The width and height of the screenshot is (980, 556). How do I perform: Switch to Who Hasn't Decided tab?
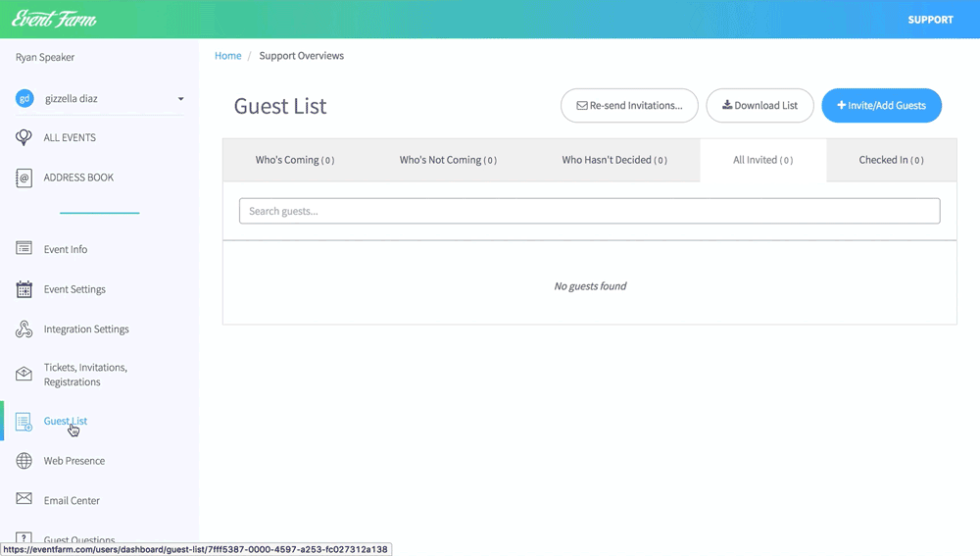coord(614,160)
